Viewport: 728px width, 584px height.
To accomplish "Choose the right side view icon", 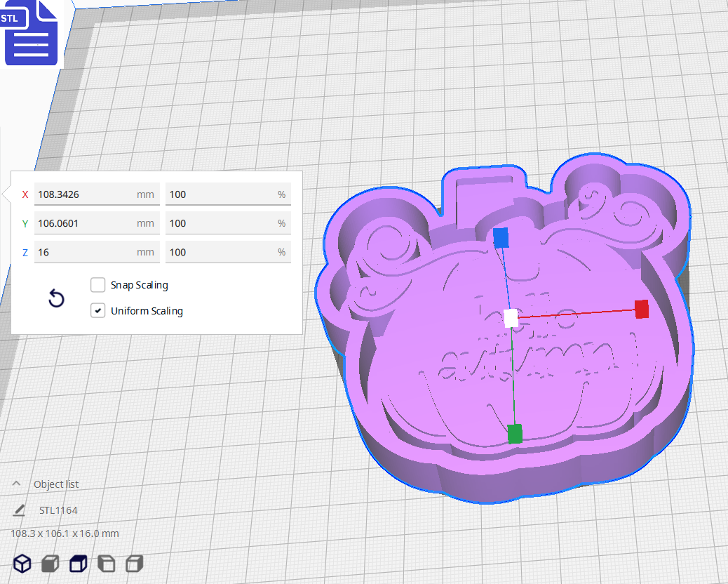I will (x=134, y=564).
